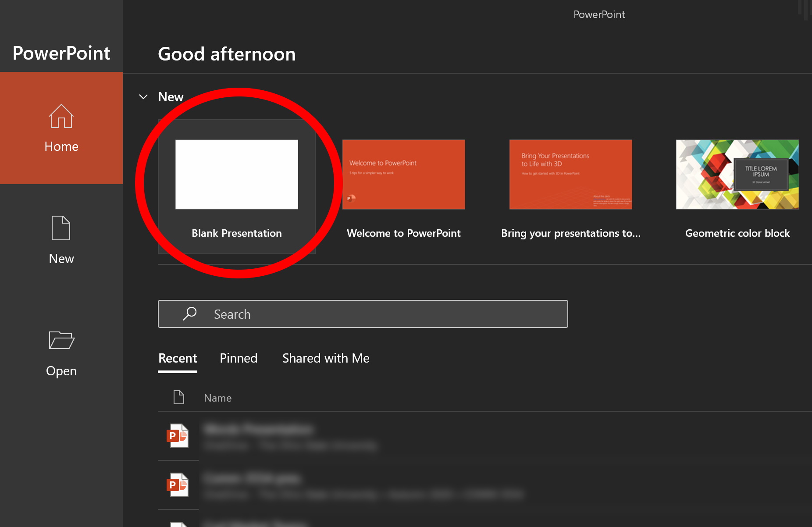Switch to the Pinned tab
This screenshot has width=812, height=527.
point(238,358)
